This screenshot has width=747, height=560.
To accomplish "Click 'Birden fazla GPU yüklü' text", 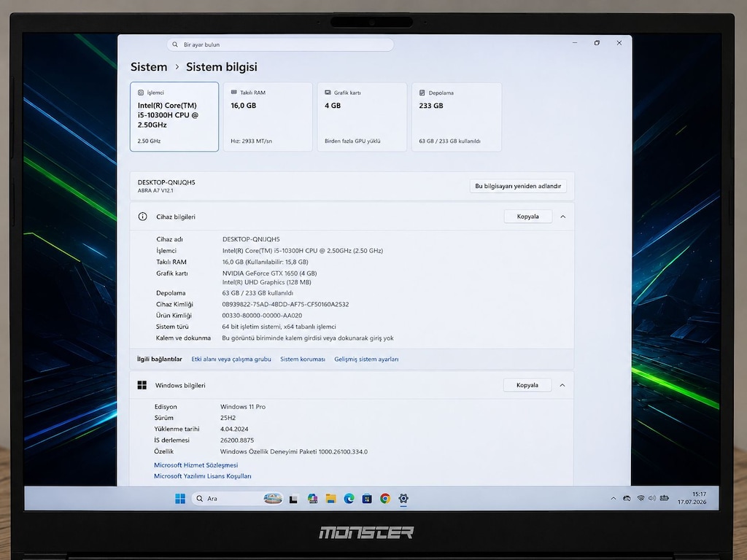I will 352,141.
